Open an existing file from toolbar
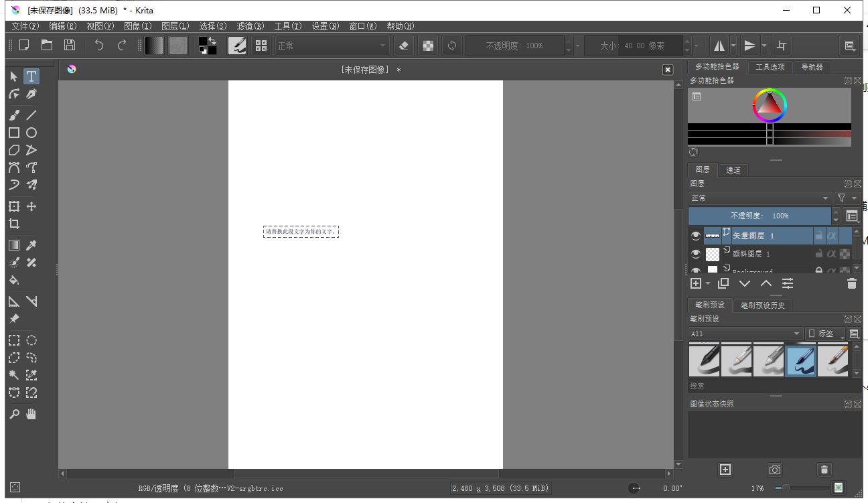 click(x=47, y=46)
